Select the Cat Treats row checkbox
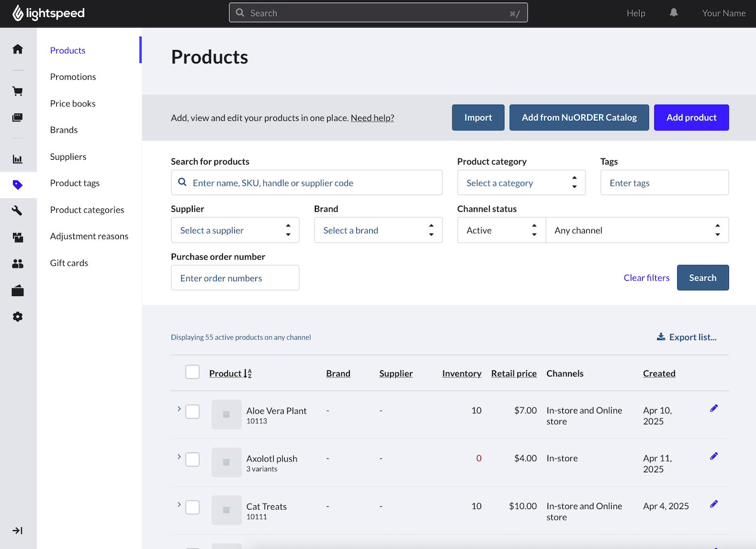The image size is (756, 549). (x=192, y=507)
